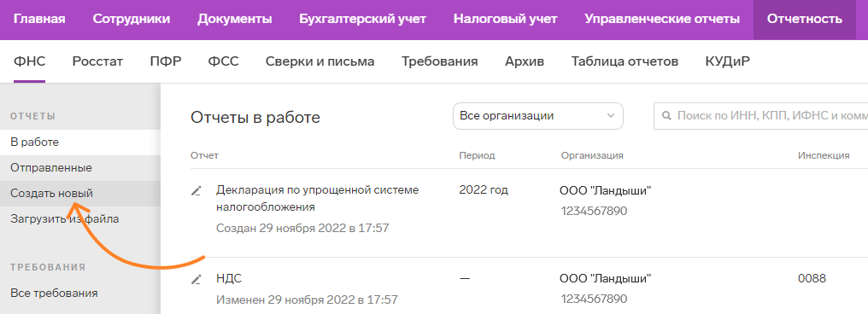Screen dimensions: 868x314
Task: Go to Сотрудники in the top menu
Action: coord(132,20)
